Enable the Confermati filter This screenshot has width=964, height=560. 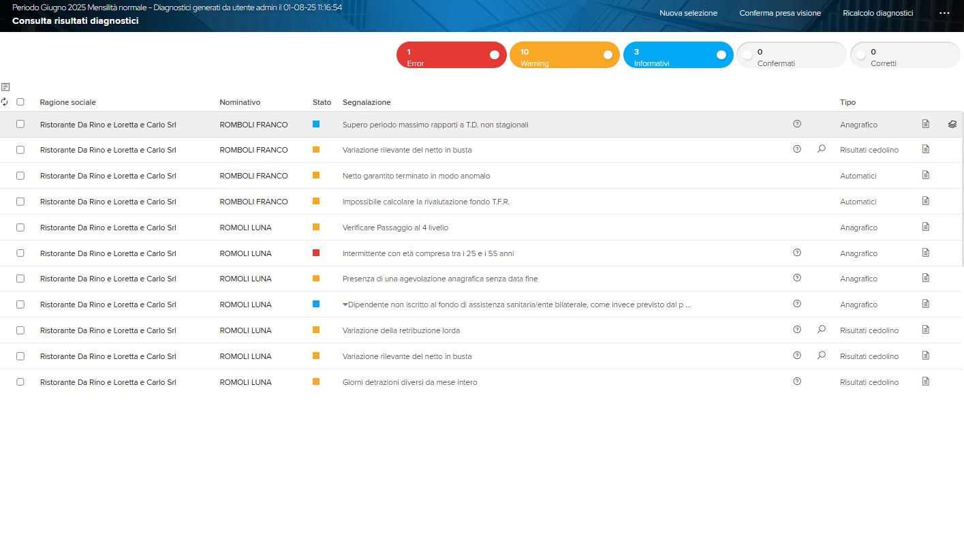point(792,55)
